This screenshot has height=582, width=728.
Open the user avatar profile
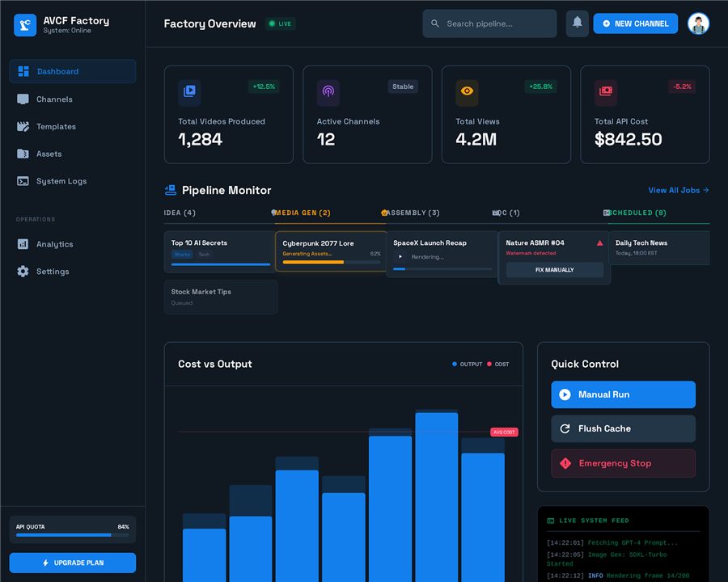pyautogui.click(x=698, y=23)
